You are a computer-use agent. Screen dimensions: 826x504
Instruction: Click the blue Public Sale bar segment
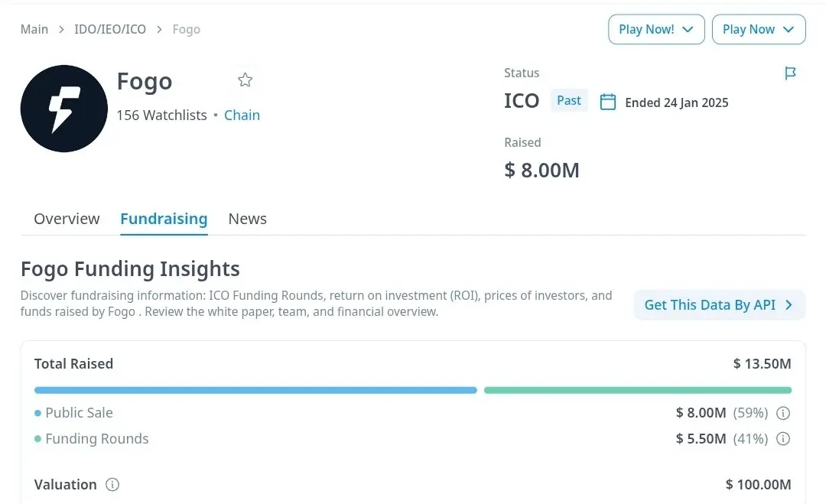coord(255,390)
